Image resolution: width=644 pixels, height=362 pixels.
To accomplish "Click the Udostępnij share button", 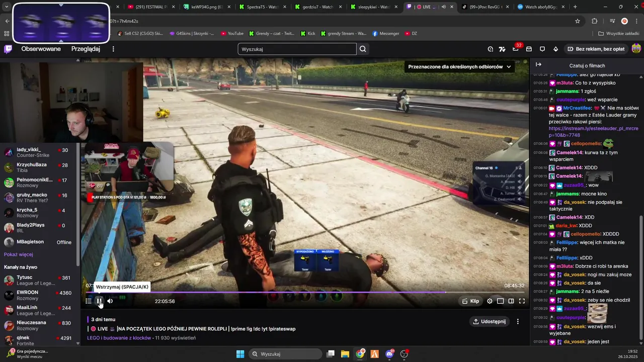I will (490, 321).
